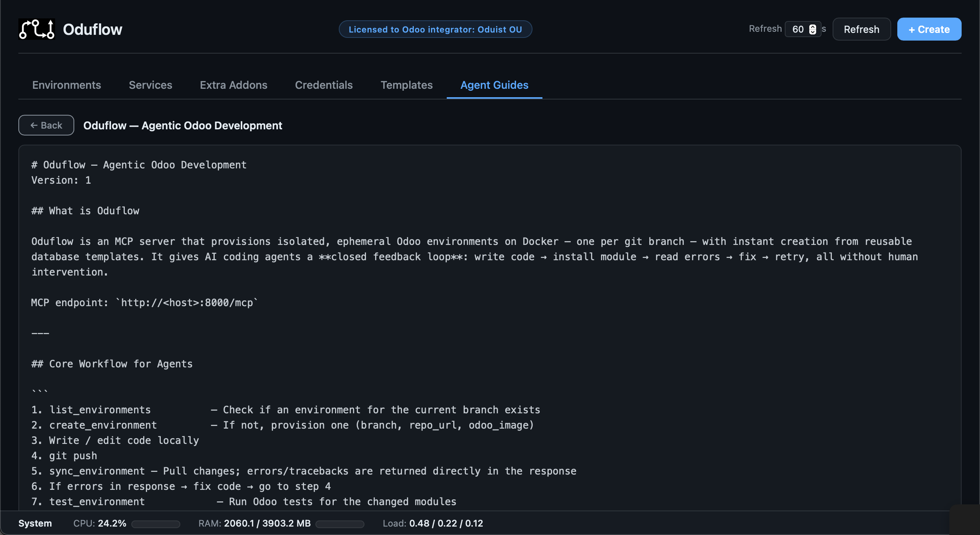Select the Agent Guides tab
Screen dimensions: 980x535
494,85
